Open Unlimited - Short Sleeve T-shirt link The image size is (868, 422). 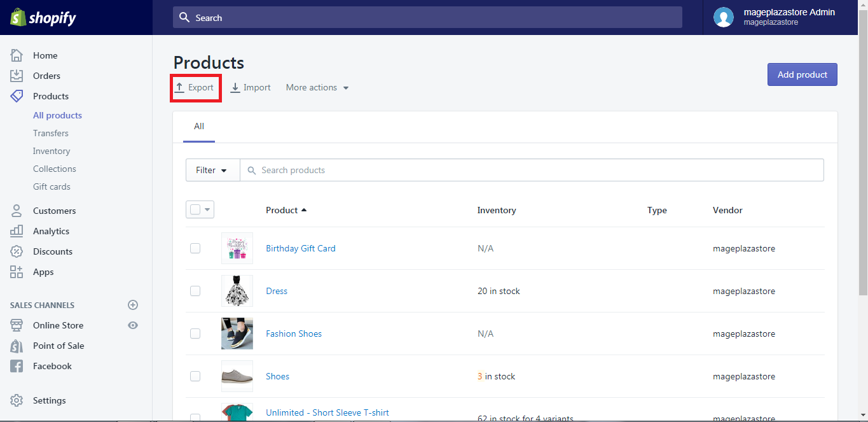(x=327, y=412)
